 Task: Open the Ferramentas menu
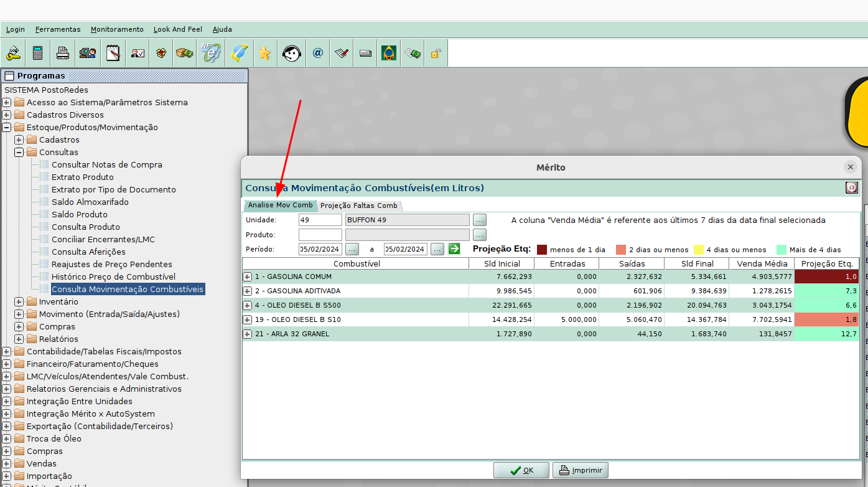coord(58,29)
